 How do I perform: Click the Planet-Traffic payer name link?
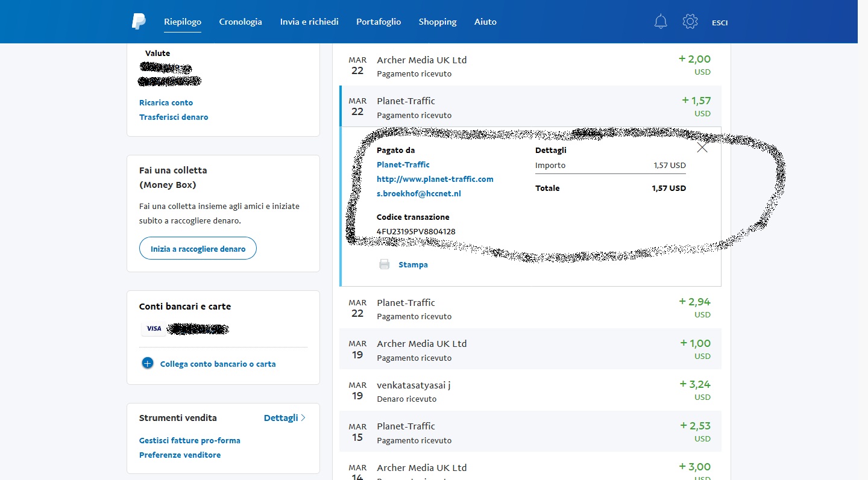[x=403, y=165]
